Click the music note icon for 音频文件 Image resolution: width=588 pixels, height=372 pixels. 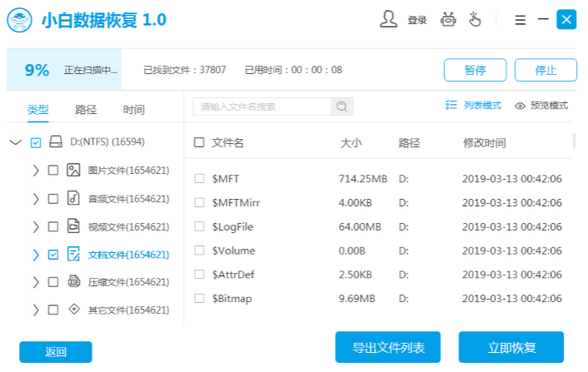pos(73,198)
